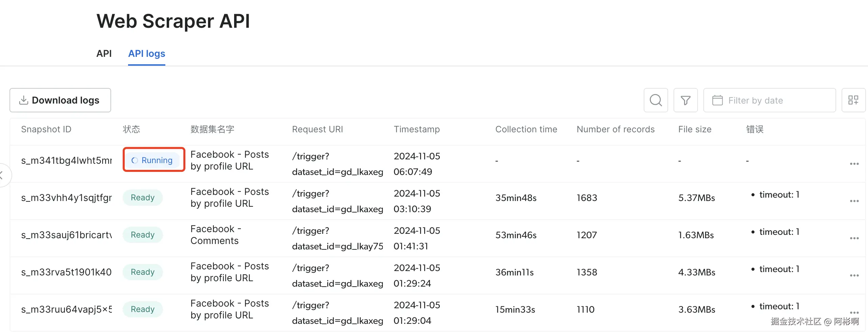
Task: Select snapshot s_m33vhh4y1sqjtfgr ID
Action: (x=66, y=198)
